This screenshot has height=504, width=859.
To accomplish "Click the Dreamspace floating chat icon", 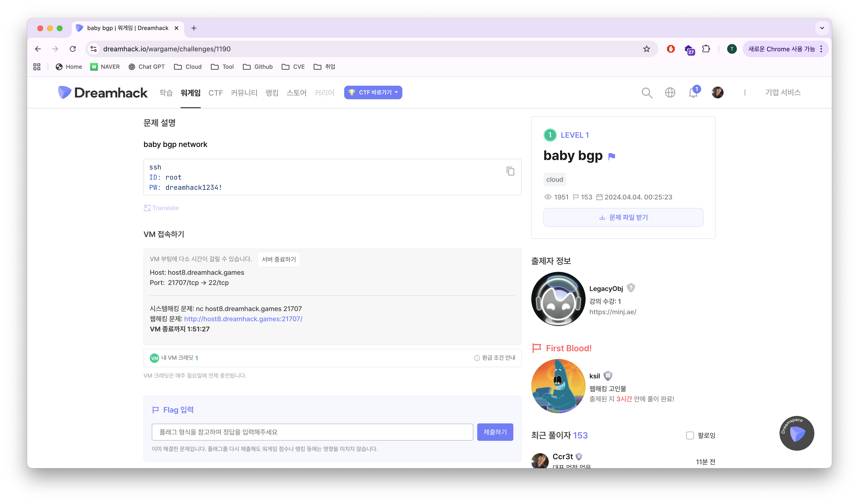I will tap(797, 433).
